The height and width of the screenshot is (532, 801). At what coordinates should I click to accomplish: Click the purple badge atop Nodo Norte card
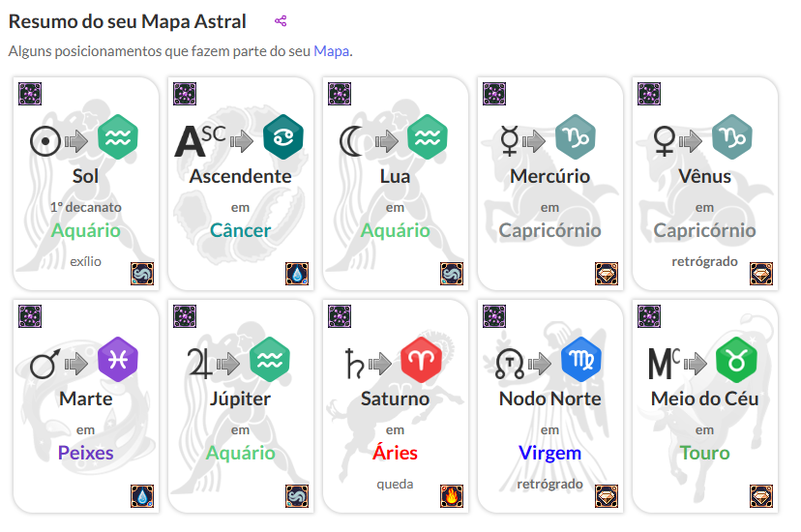[494, 316]
